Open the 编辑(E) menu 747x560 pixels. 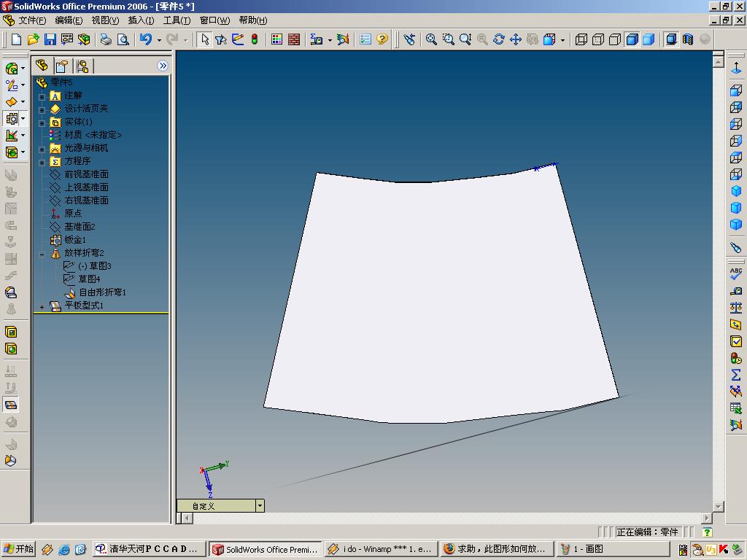(69, 20)
